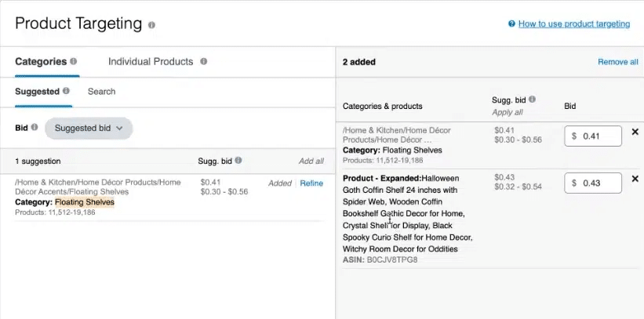Viewport: 644px width, 319px height.
Task: Click info icon next to Individual Products
Action: pos(203,61)
